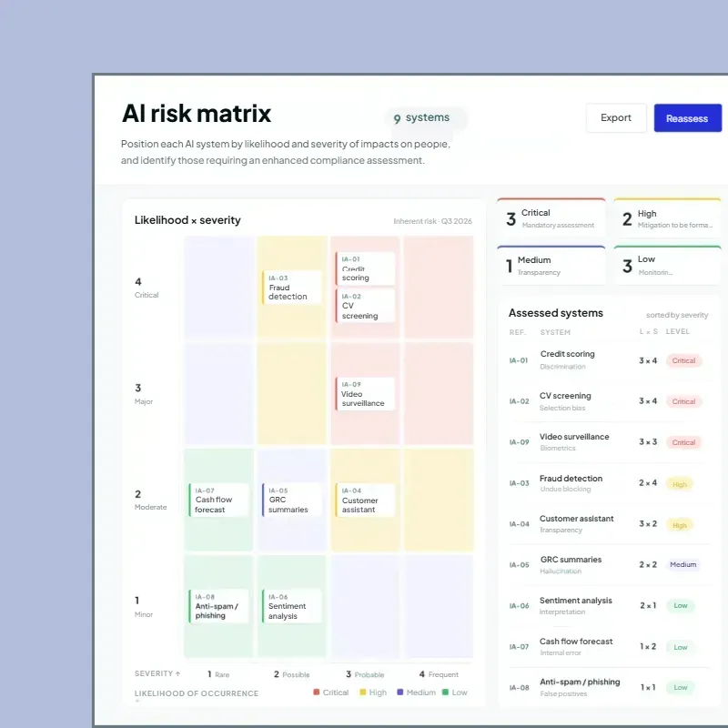Open Video surveillance row in Assessed systems
Screen dimensions: 728x728
[x=609, y=442]
